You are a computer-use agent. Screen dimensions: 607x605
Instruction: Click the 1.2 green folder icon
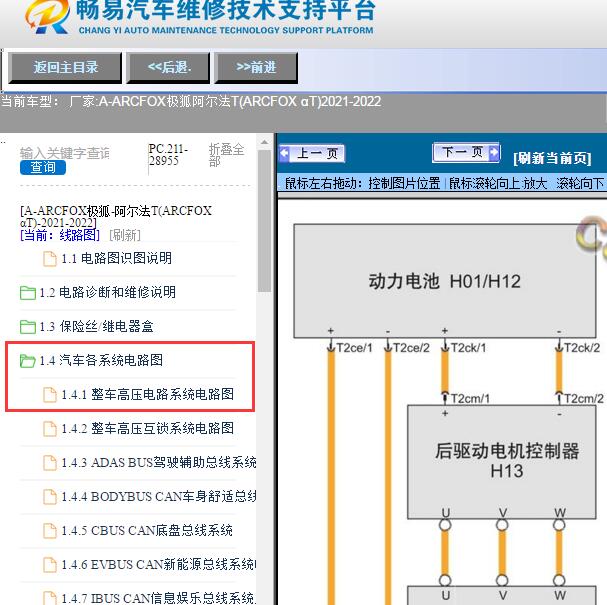click(x=28, y=293)
